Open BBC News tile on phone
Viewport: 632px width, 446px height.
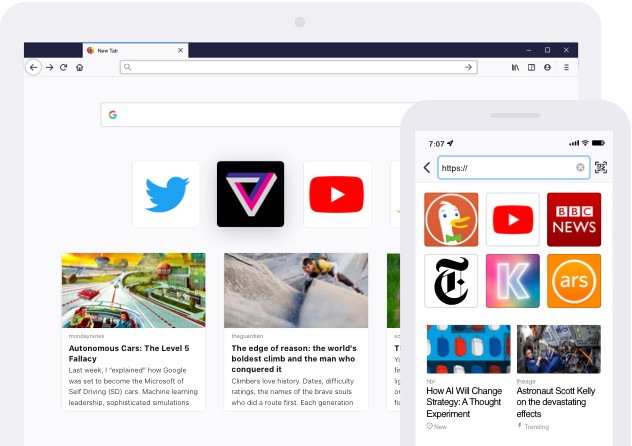click(x=574, y=220)
